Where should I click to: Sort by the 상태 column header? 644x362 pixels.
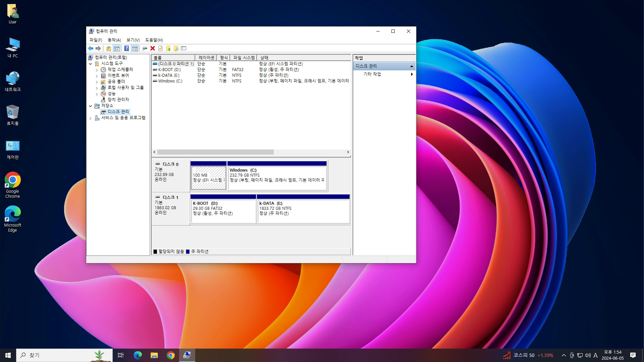click(304, 58)
